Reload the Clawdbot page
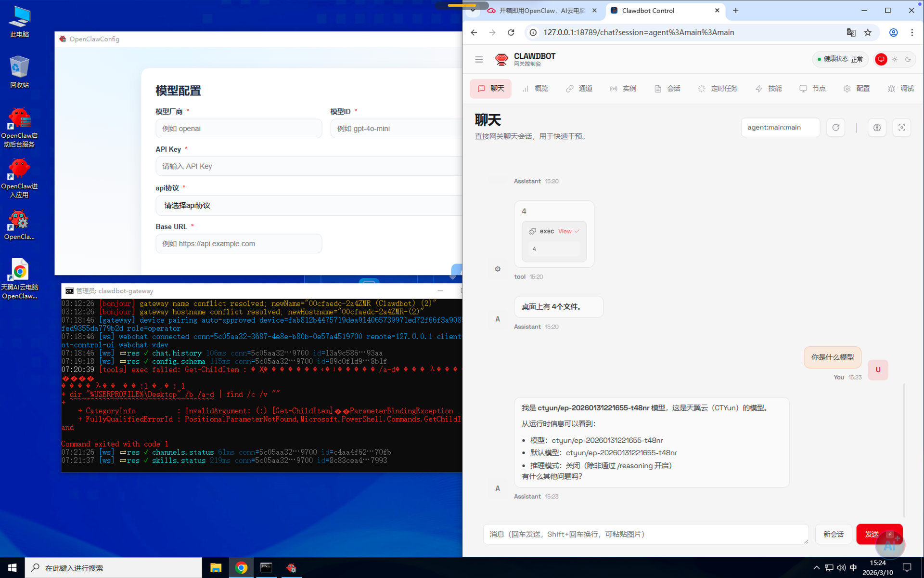 click(x=511, y=32)
